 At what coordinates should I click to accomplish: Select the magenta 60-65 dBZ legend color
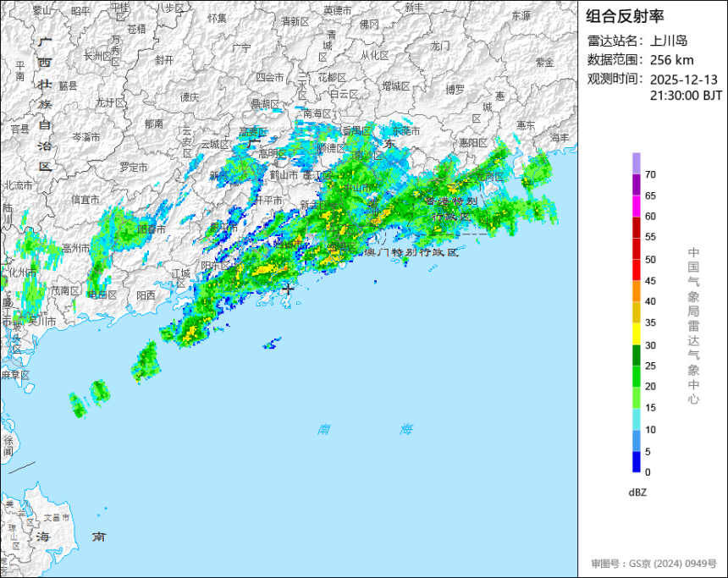point(636,206)
